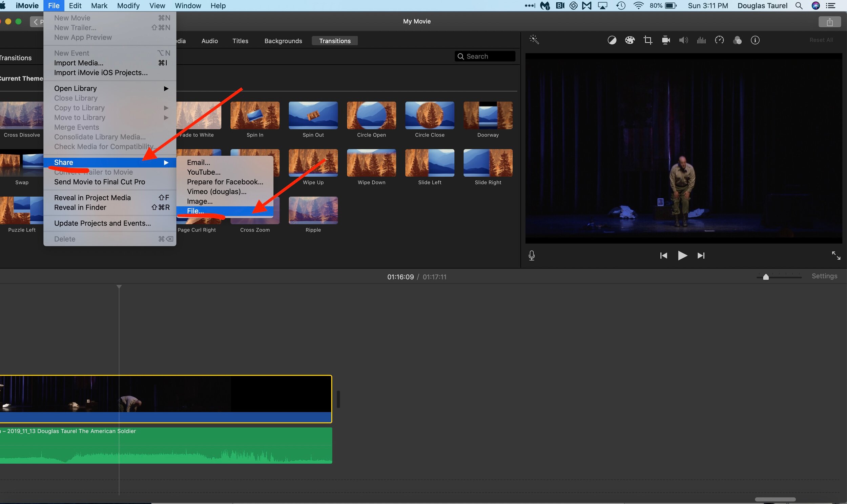Skip to next clip
The width and height of the screenshot is (847, 504).
[701, 256]
